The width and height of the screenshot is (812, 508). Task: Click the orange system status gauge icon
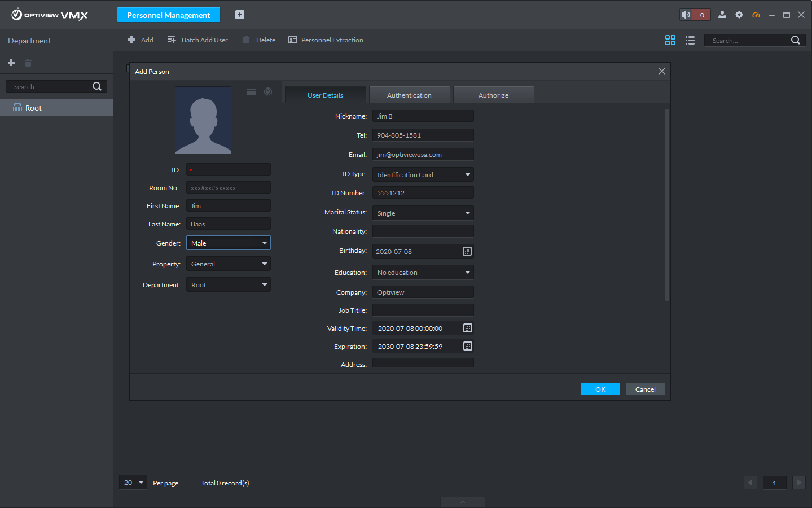(x=756, y=15)
